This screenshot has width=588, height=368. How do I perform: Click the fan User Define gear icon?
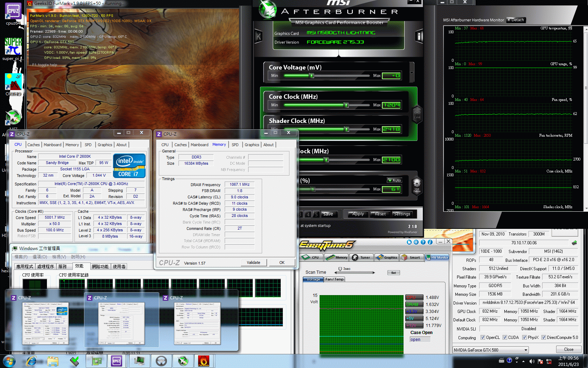[x=417, y=185]
